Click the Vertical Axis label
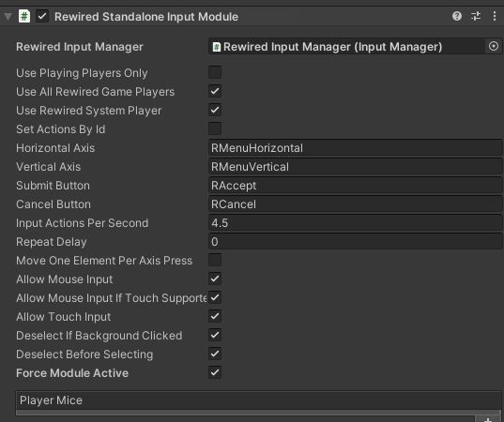The height and width of the screenshot is (422, 504). click(x=48, y=167)
